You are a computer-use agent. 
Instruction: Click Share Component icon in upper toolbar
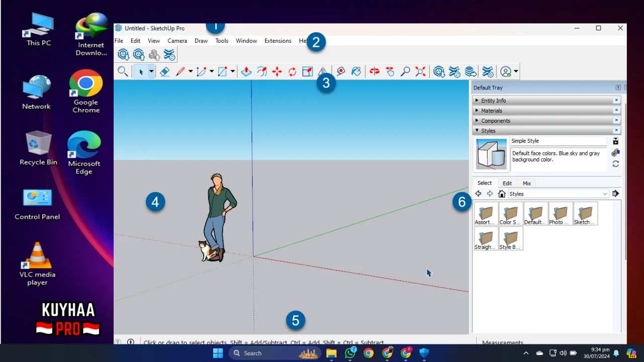tap(154, 54)
